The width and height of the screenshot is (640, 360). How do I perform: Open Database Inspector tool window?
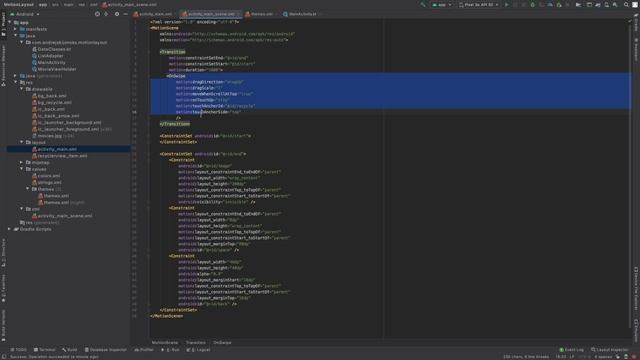[106, 350]
